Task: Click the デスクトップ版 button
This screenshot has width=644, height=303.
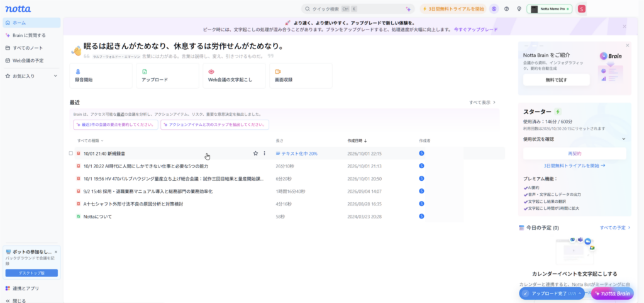Action: 31,273
